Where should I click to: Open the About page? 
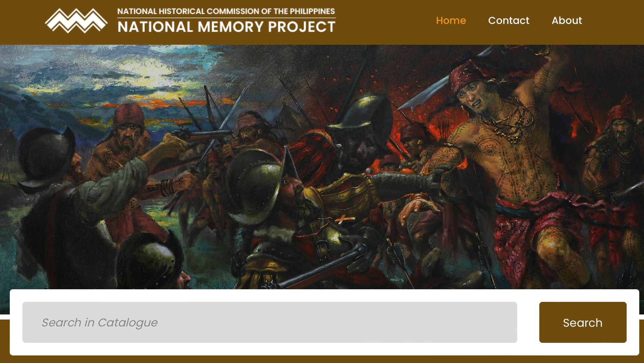point(567,20)
